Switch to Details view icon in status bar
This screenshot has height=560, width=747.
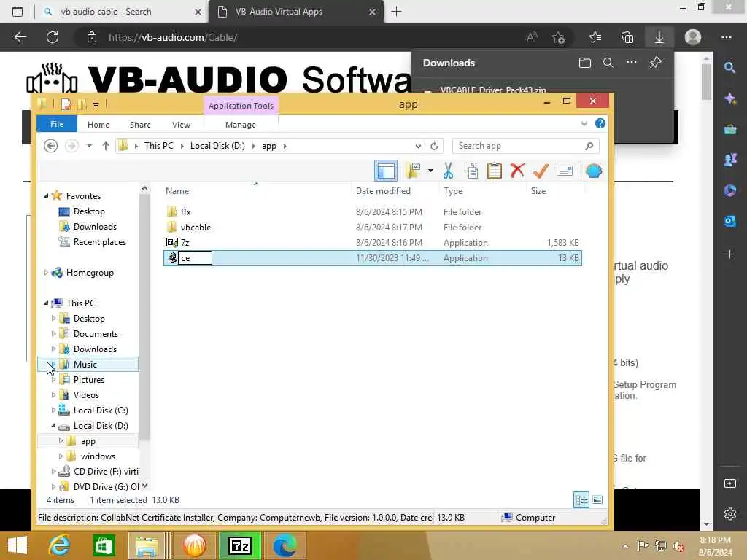pos(581,500)
